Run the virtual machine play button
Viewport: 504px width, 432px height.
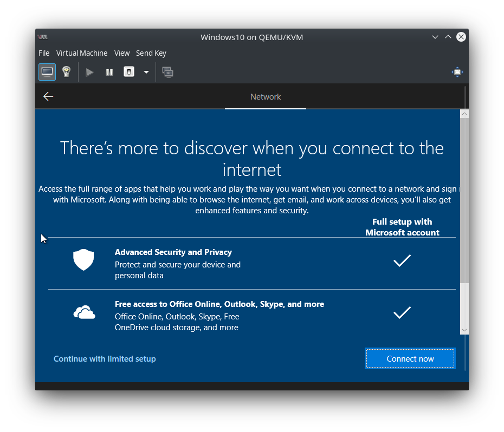(89, 72)
